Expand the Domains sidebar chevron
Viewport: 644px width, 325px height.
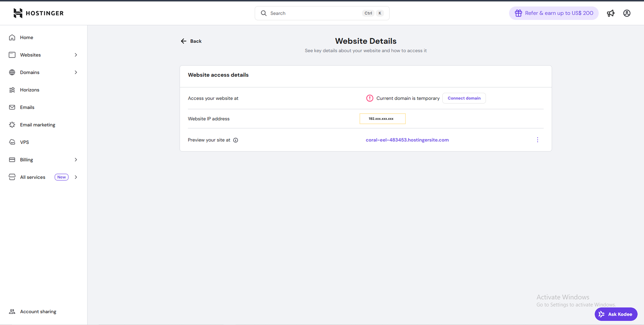(76, 72)
